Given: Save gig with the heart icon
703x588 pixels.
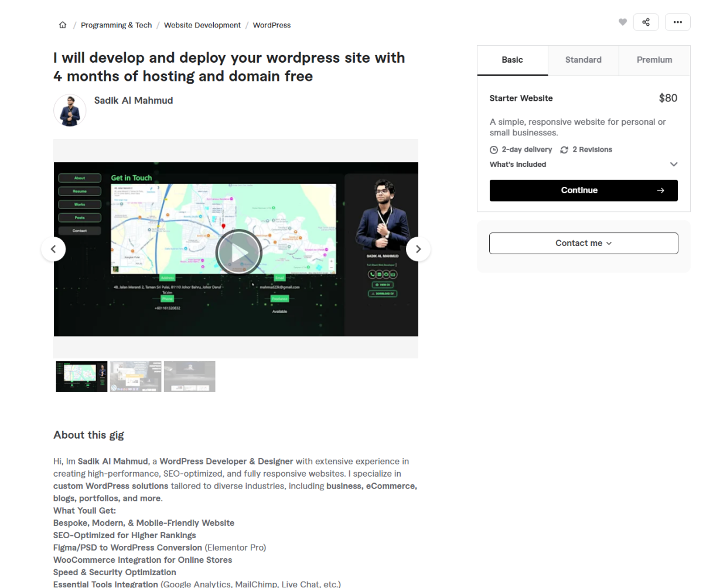Looking at the screenshot, I should point(623,22).
